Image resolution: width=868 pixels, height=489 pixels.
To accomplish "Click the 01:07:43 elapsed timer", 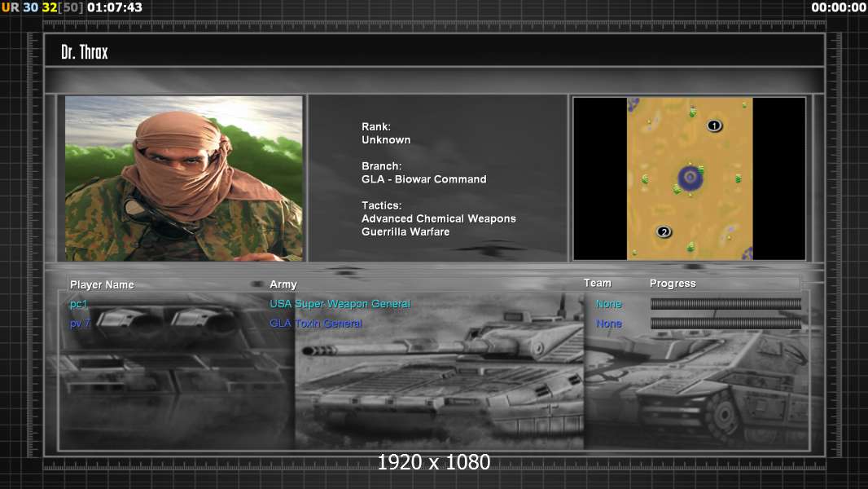I will click(x=115, y=8).
